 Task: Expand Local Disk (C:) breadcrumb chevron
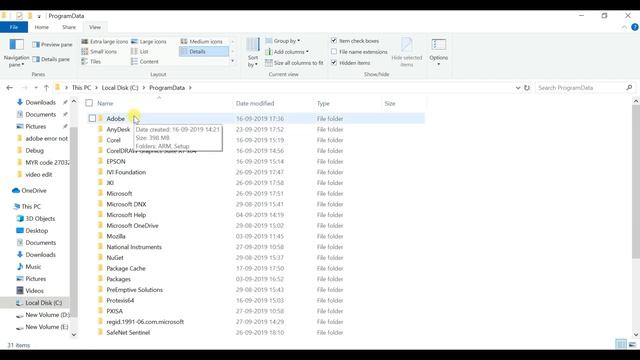pos(143,88)
